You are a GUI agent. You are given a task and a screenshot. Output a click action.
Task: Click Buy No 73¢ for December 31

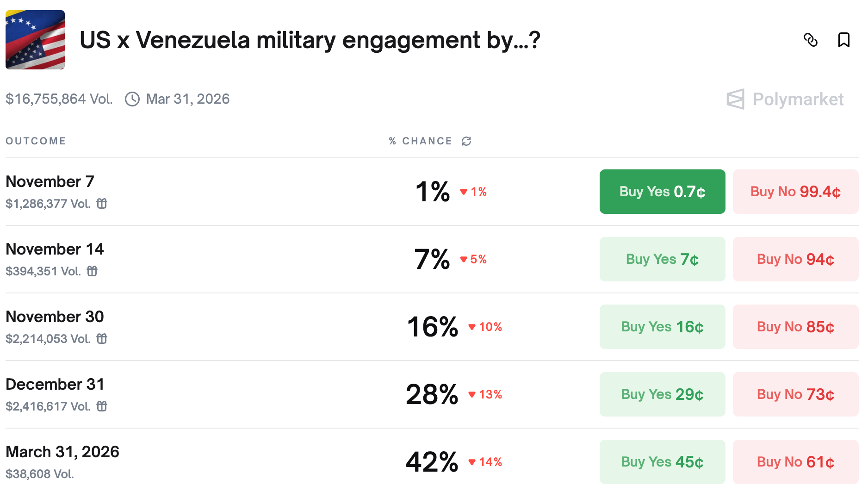click(x=795, y=394)
